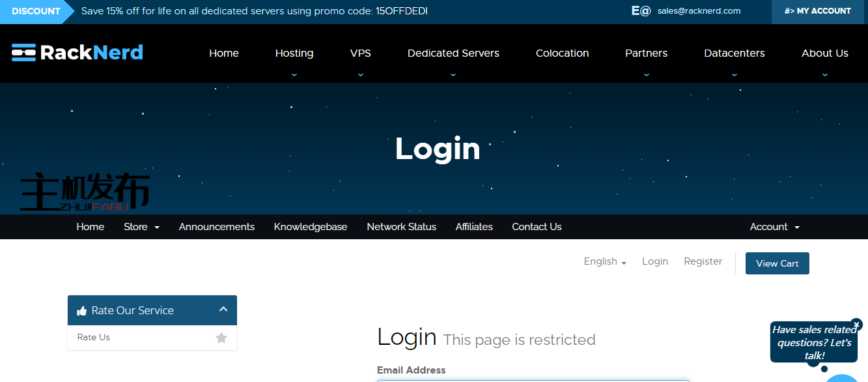Change language using English dropdown

(604, 261)
